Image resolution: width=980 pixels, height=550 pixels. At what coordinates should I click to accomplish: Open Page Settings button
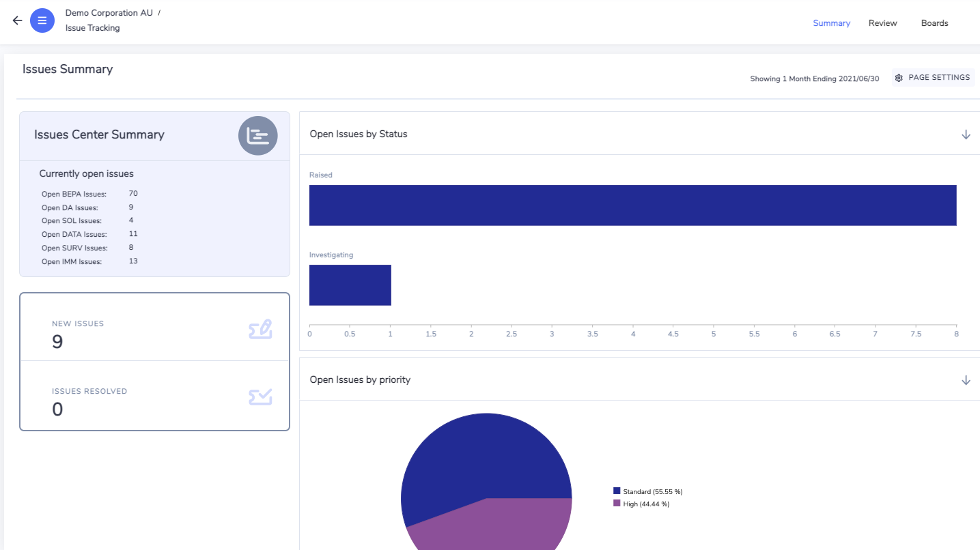tap(933, 78)
